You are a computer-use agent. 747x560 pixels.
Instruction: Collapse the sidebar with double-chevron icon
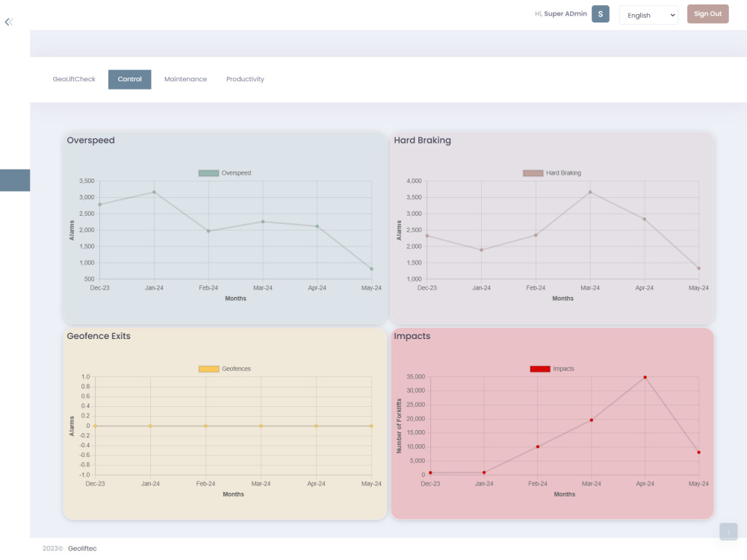pos(8,22)
